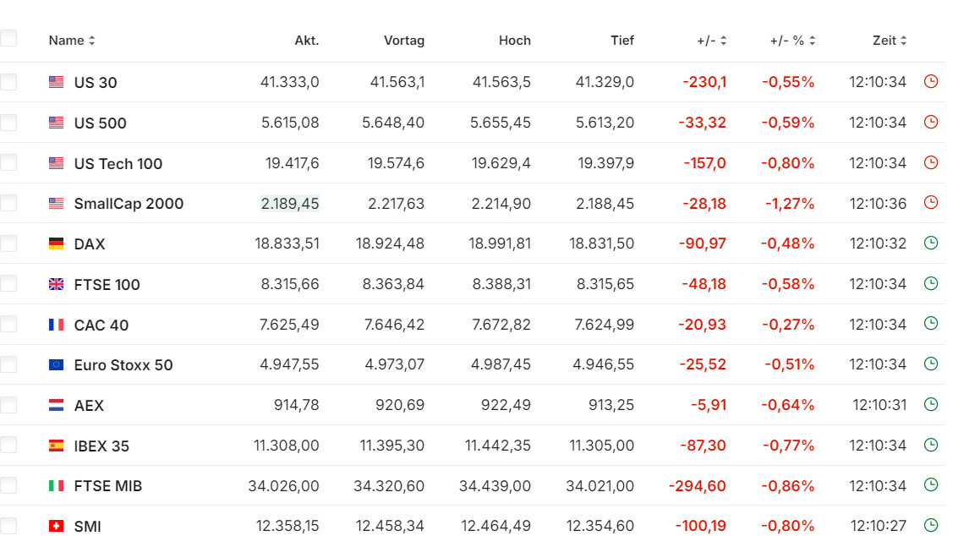Click the highlighted SmallCap 2000 current price

(x=290, y=204)
